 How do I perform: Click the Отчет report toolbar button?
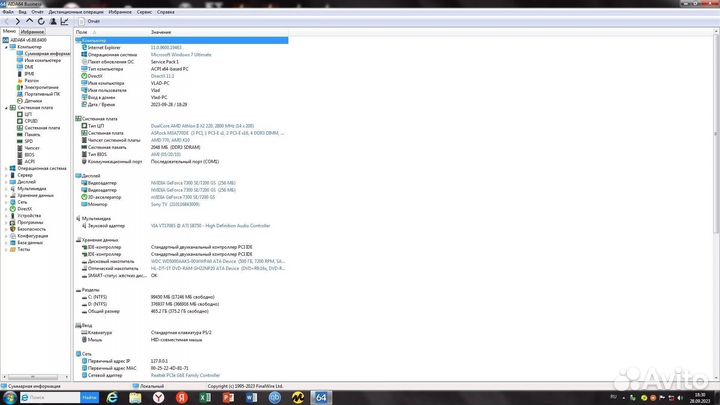click(x=90, y=20)
